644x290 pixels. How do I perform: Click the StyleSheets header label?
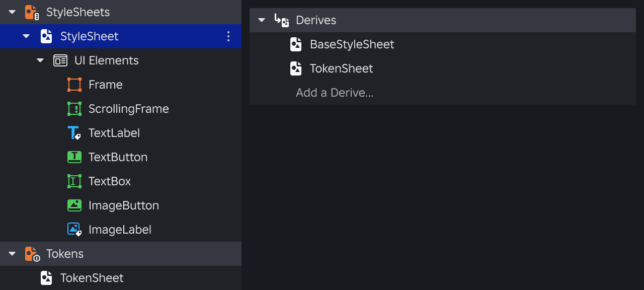point(78,12)
